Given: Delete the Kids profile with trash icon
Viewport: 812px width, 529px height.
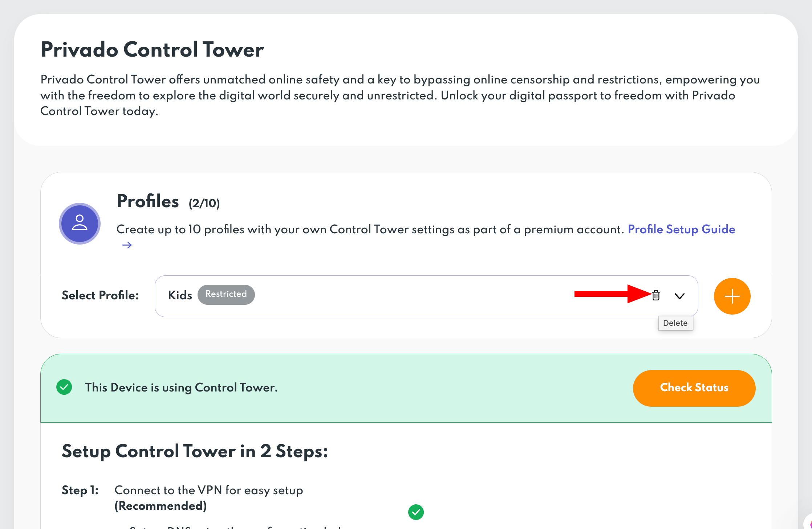Looking at the screenshot, I should pyautogui.click(x=656, y=295).
